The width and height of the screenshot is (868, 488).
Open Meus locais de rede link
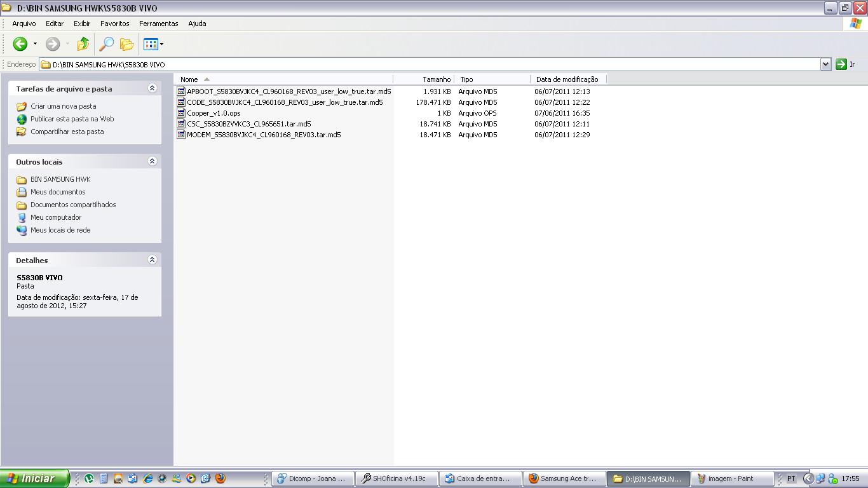coord(60,230)
